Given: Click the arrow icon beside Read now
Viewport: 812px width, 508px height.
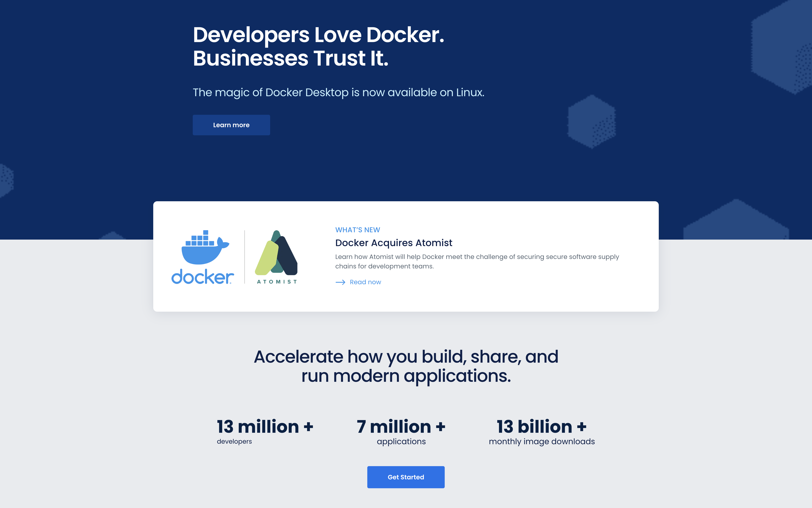Looking at the screenshot, I should click(340, 282).
